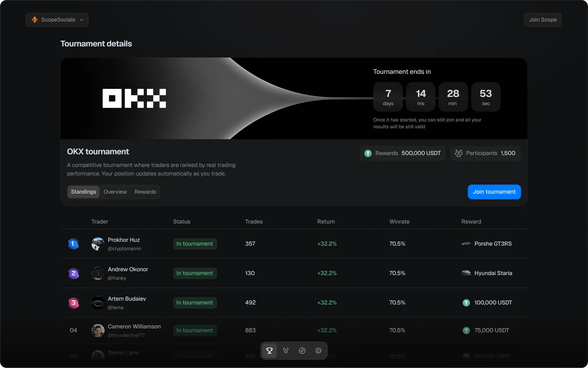Open the compass explore icon in bottom dock
588x368 pixels.
point(302,351)
